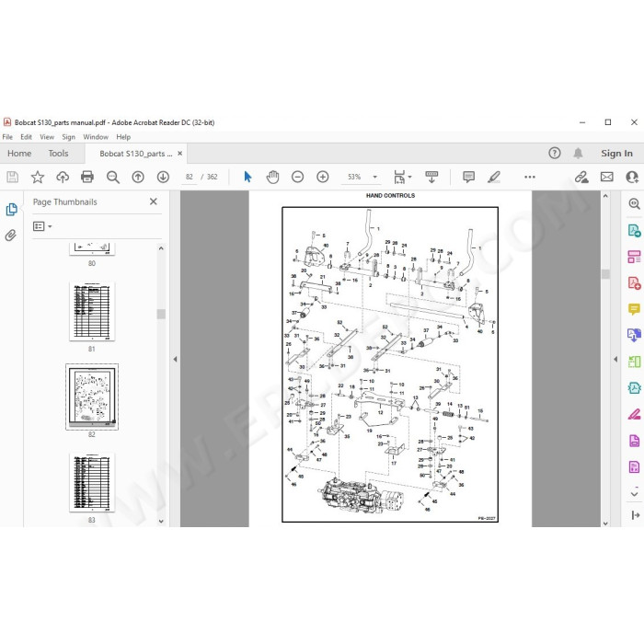Open page 80 thumbnail
644x644 pixels.
coord(92,249)
